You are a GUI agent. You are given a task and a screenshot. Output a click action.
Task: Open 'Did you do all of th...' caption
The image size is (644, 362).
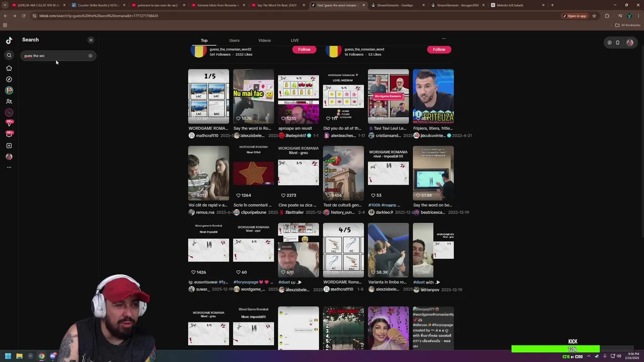point(342,128)
